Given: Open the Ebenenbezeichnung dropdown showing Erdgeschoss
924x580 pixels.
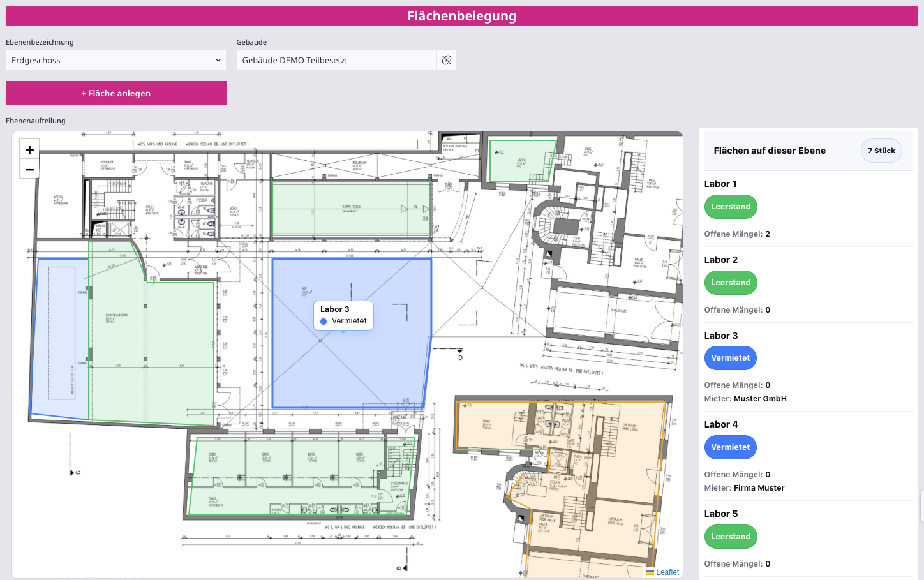Looking at the screenshot, I should tap(115, 59).
